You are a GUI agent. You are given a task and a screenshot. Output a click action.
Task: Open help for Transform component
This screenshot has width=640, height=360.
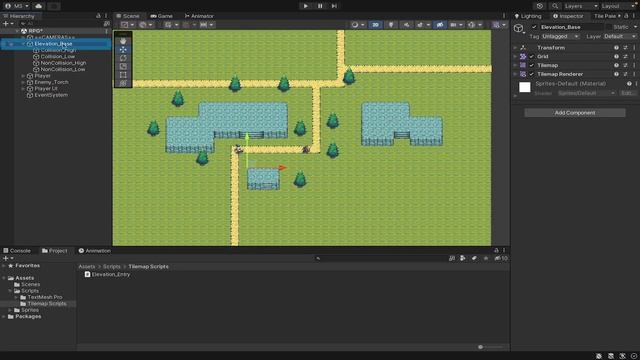tap(616, 48)
